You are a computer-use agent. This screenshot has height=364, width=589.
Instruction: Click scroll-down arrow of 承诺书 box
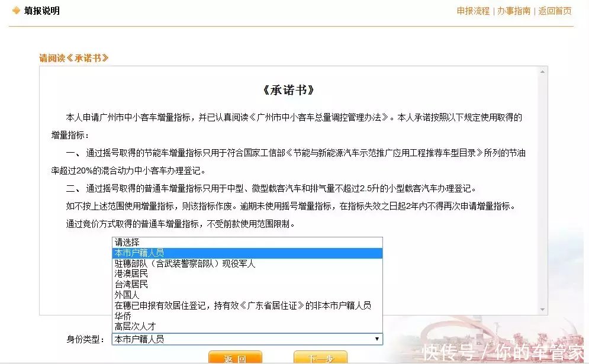(x=542, y=310)
